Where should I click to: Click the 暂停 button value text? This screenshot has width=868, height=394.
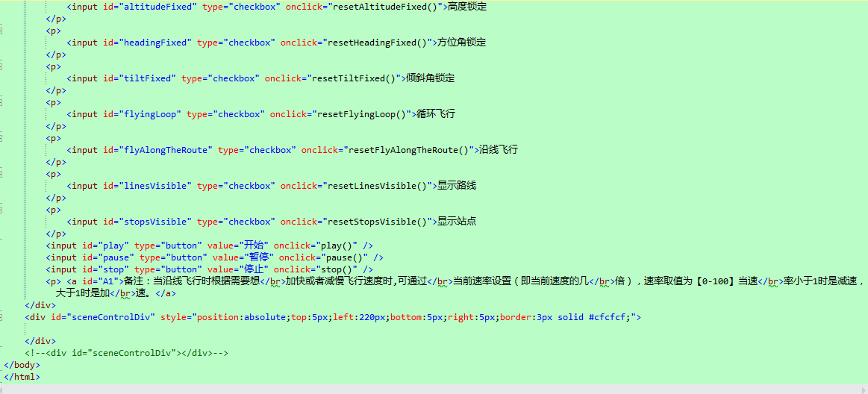(x=259, y=257)
